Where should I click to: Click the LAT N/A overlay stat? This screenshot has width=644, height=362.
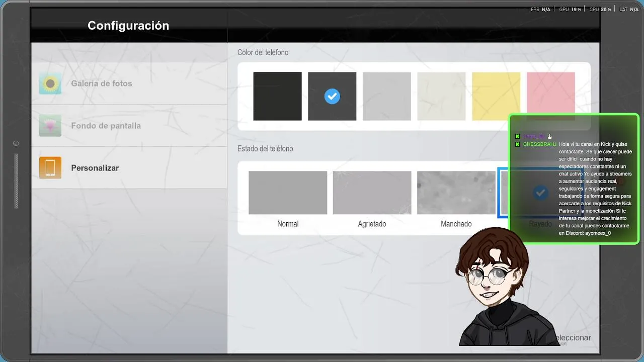(x=629, y=10)
